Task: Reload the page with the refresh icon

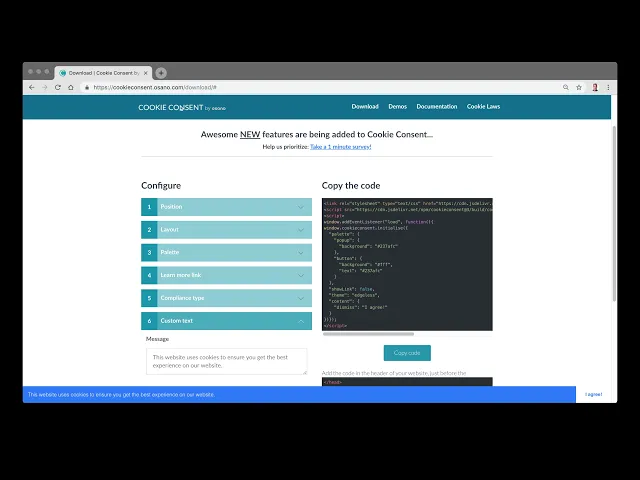Action: 58,87
